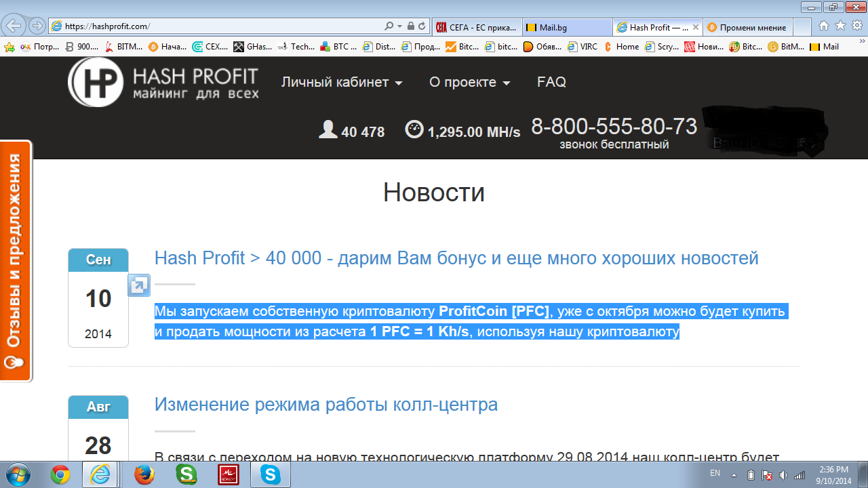Open Изменение режима работы колл-центра news link

(326, 405)
